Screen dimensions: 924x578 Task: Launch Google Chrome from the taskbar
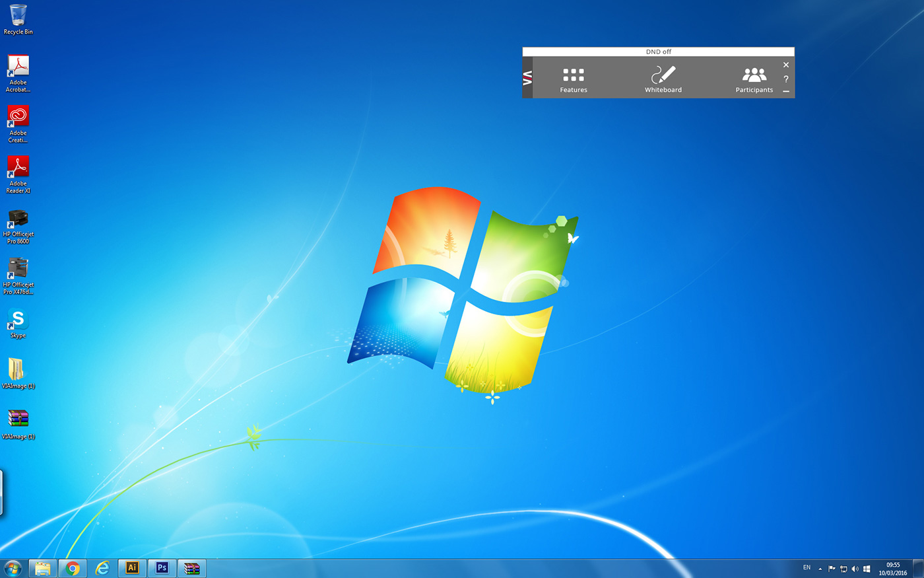(73, 568)
